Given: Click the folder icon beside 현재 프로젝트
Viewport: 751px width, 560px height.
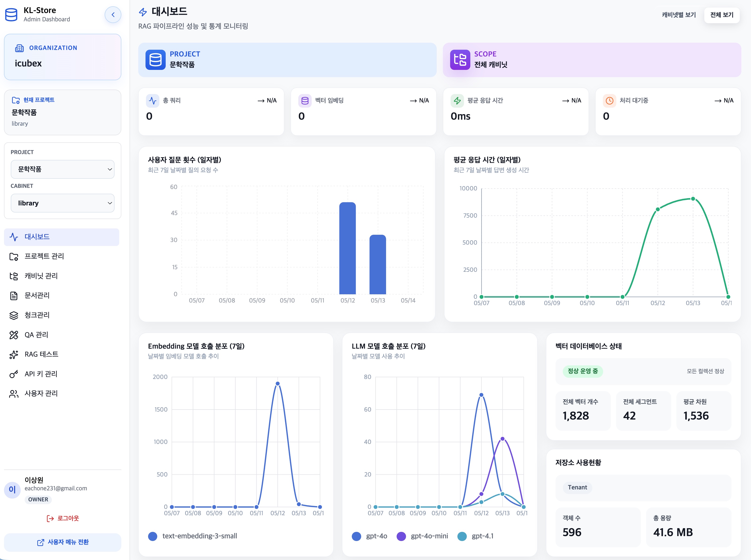Looking at the screenshot, I should [15, 100].
